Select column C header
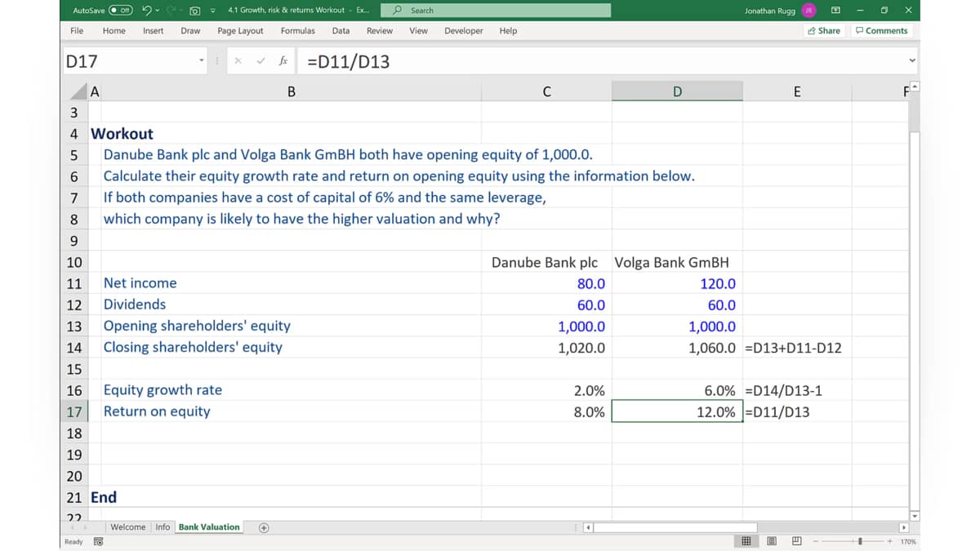Viewport: 980px width, 551px height. click(x=546, y=91)
